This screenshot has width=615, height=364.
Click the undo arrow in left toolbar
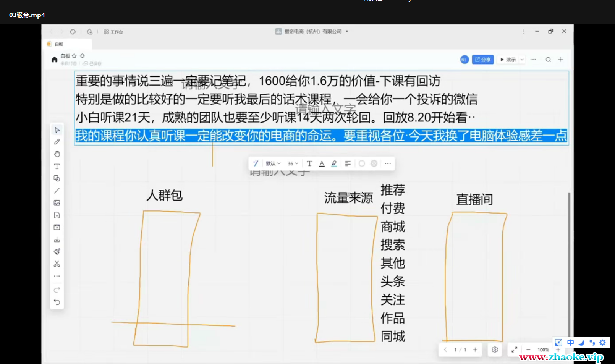point(57,302)
